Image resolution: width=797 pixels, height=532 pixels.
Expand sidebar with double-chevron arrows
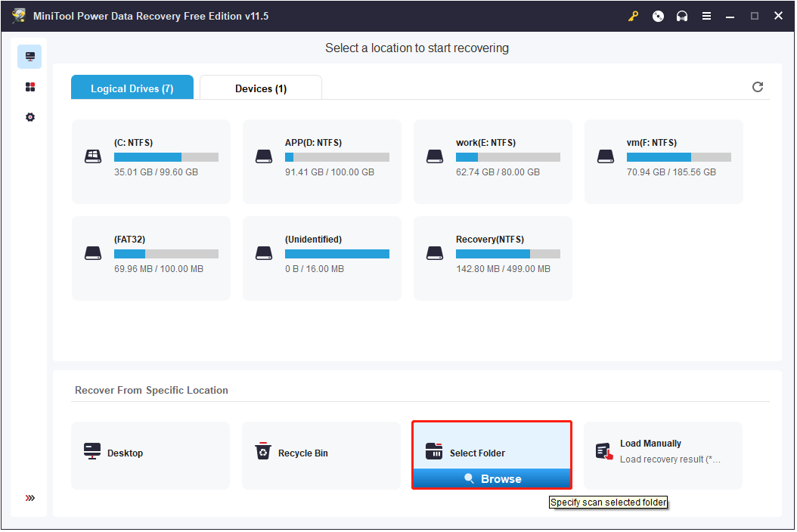pos(30,498)
